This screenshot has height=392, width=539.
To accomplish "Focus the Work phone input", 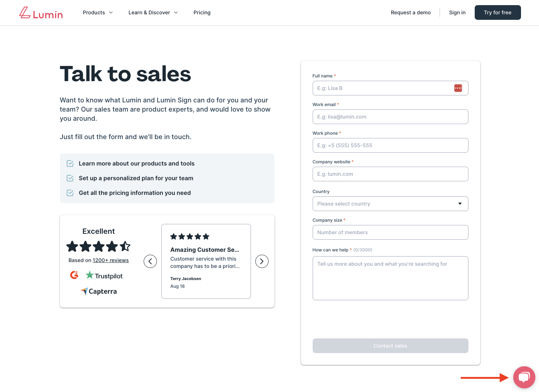I will pyautogui.click(x=390, y=145).
